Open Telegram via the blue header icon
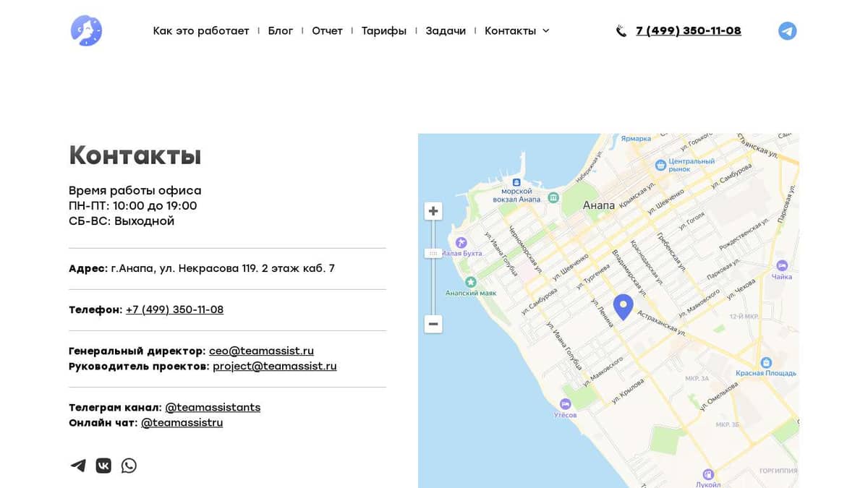Viewport: 868px width, 488px height. coord(787,30)
